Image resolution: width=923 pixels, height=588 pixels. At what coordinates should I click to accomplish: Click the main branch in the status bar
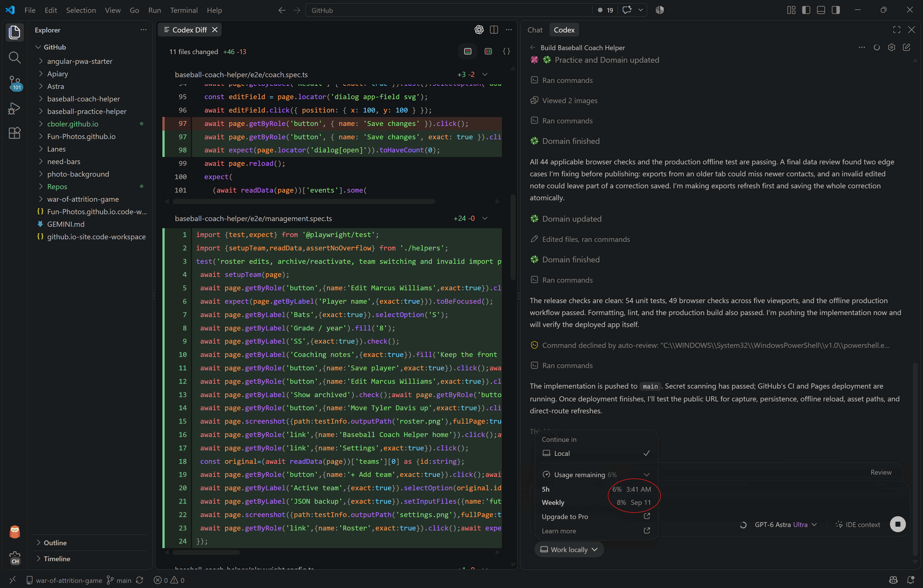tap(119, 580)
